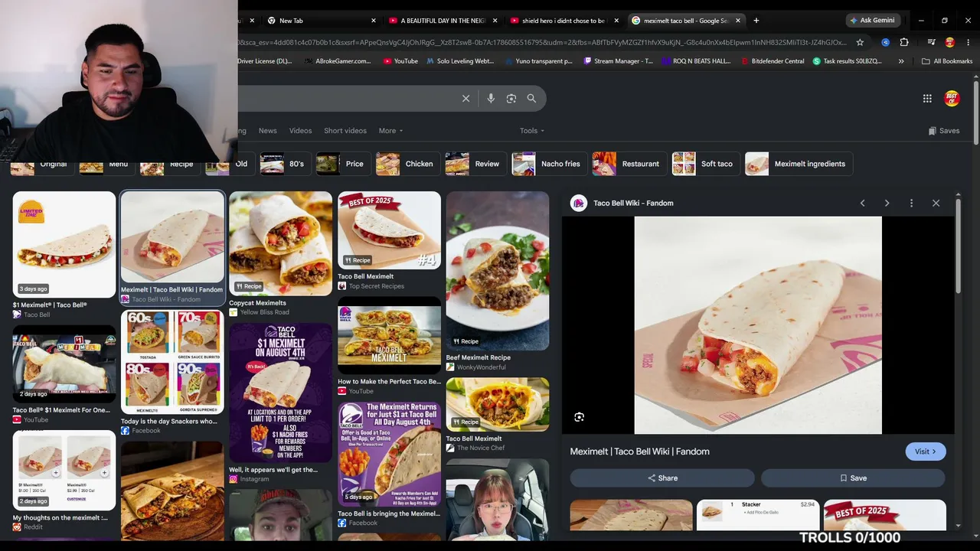Clear the Google search box text
This screenshot has width=980, height=551.
pos(465,98)
